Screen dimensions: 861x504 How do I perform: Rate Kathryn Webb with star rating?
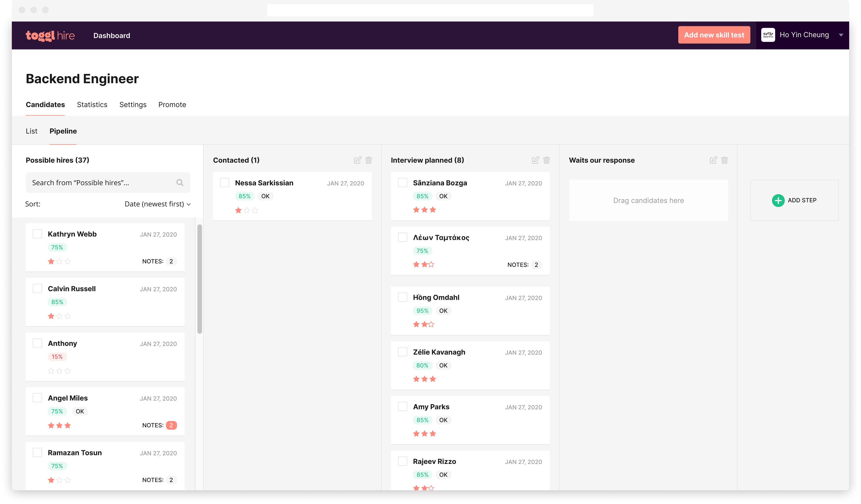[x=59, y=261]
